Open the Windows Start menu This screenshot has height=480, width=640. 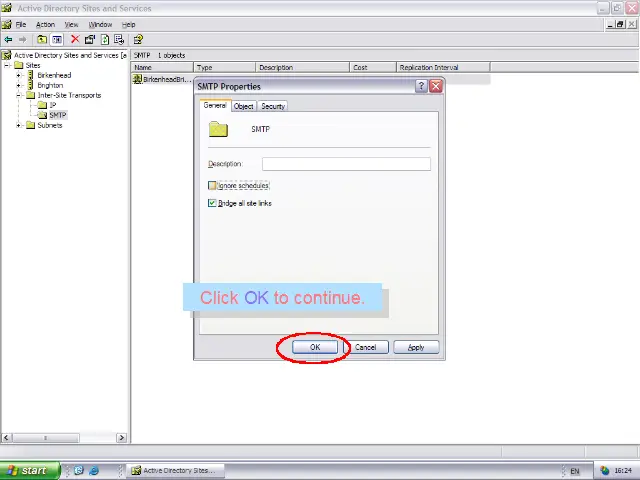27,470
